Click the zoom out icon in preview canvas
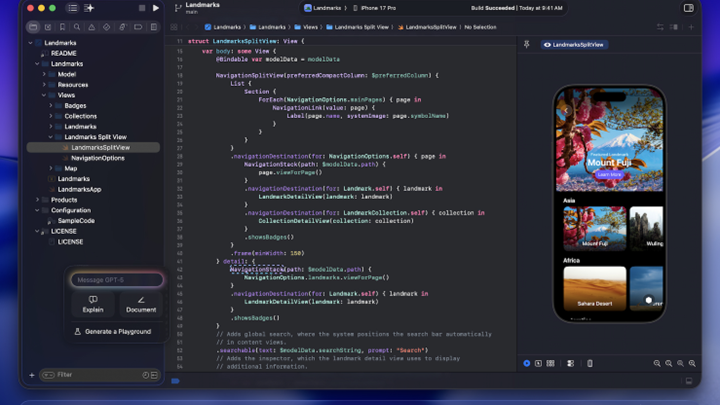The width and height of the screenshot is (720, 405). (657, 364)
